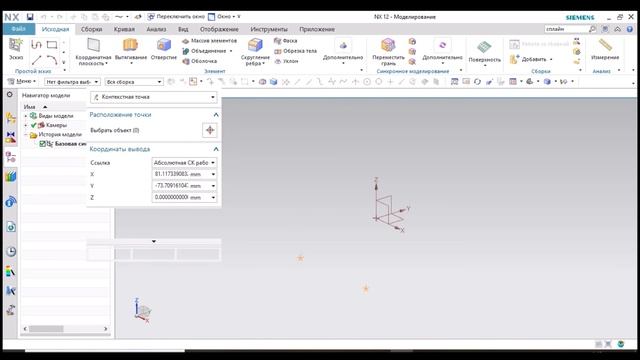Open the Constraint Navigator sidebar icon
Viewport: 640px width, 360px height.
click(x=11, y=138)
